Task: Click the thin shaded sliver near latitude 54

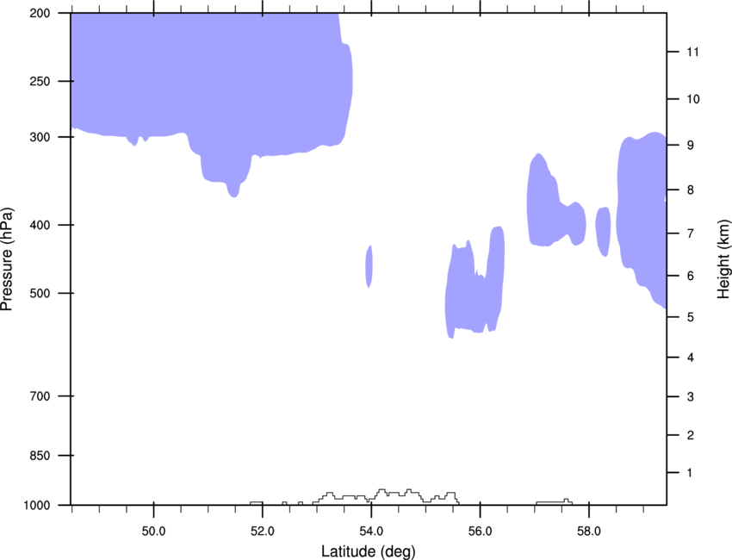Action: (x=369, y=266)
